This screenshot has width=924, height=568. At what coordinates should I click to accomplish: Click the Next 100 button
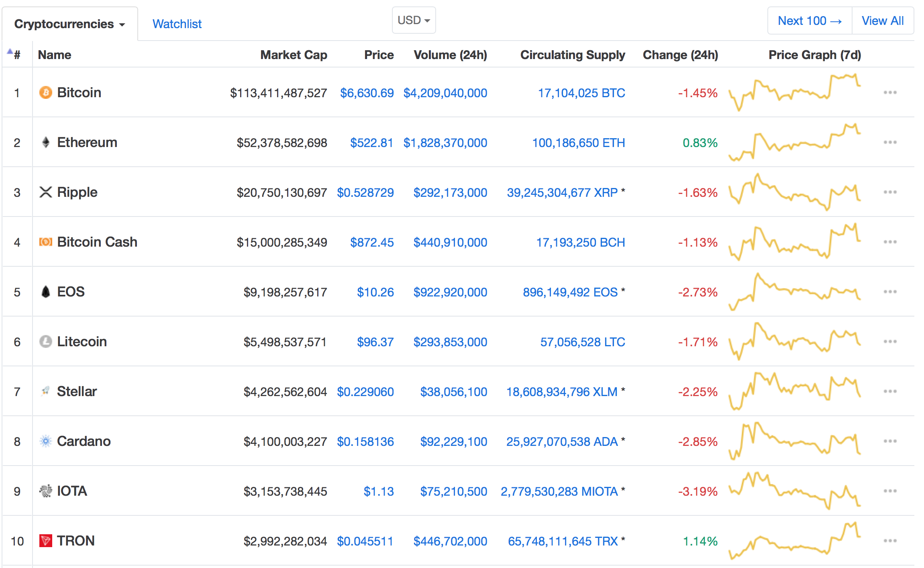(810, 20)
